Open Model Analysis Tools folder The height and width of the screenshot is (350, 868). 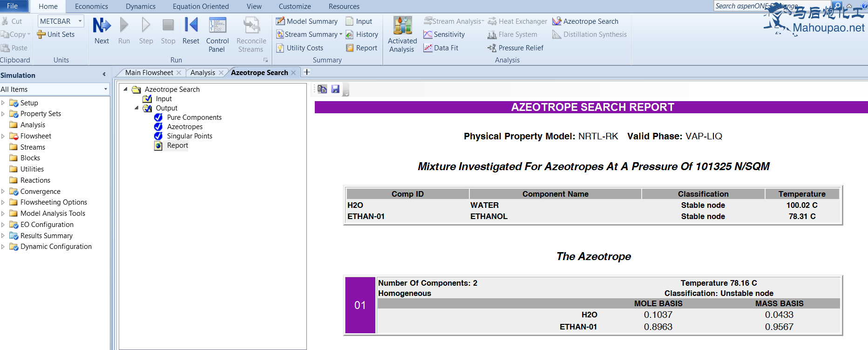point(53,213)
